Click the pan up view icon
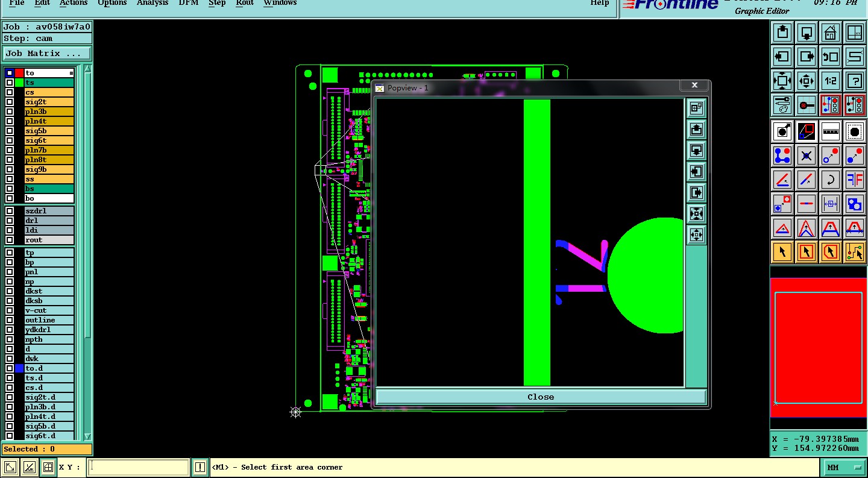 (782, 32)
